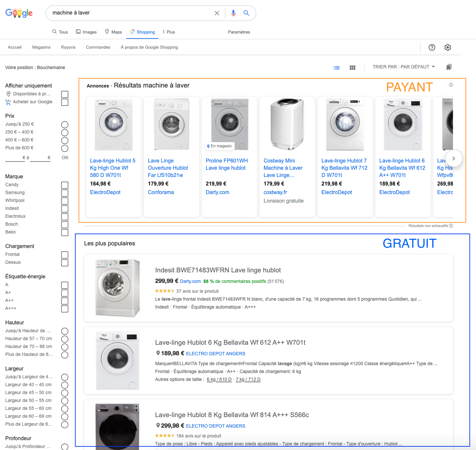Open Costway top-loader ad thumbnail
The image size is (476, 450).
(x=287, y=124)
